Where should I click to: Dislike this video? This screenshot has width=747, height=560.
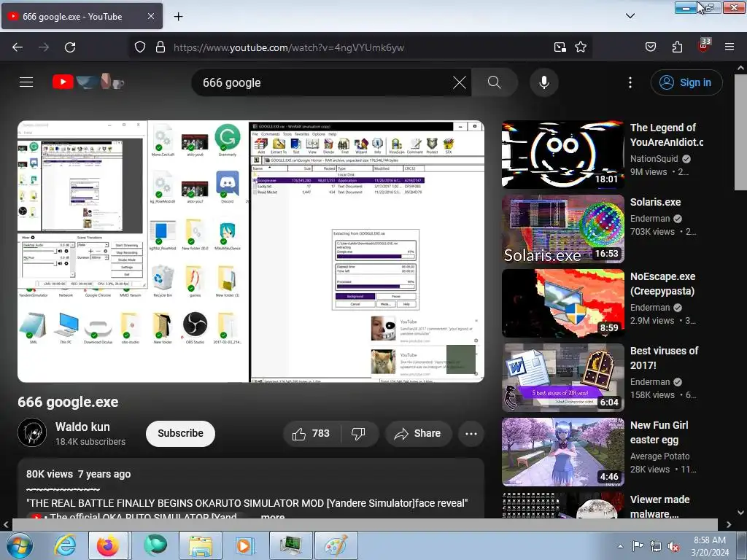point(359,433)
